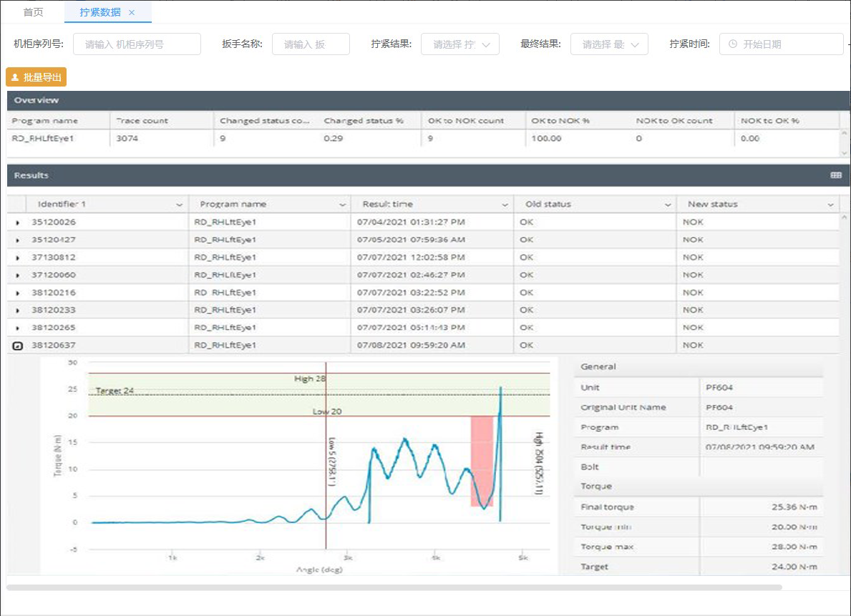The image size is (851, 616).
Task: Click the NOK to OK count header
Action: (x=674, y=120)
